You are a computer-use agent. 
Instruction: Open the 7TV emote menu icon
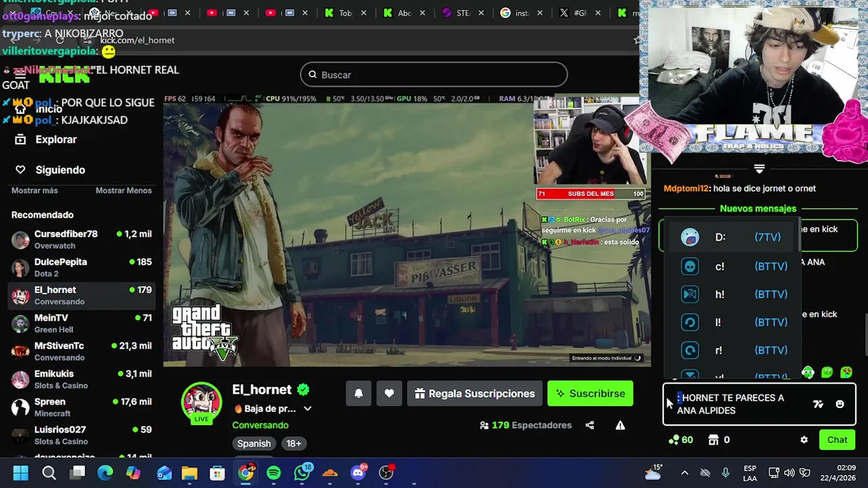point(818,404)
